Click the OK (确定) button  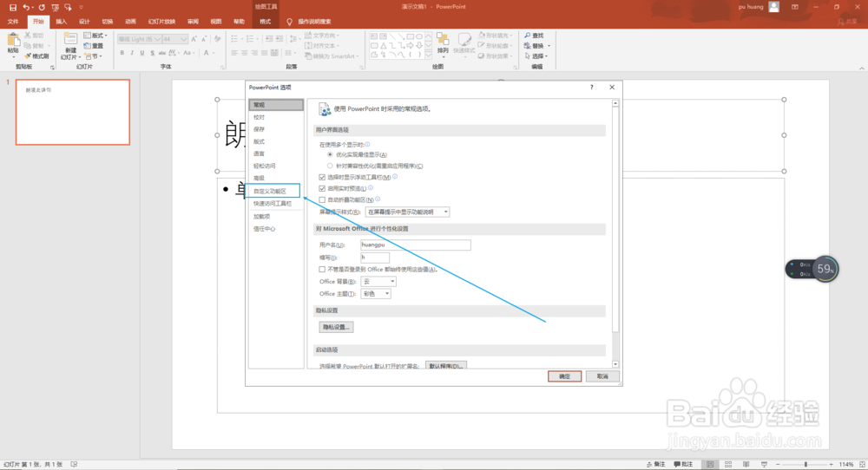pyautogui.click(x=565, y=376)
